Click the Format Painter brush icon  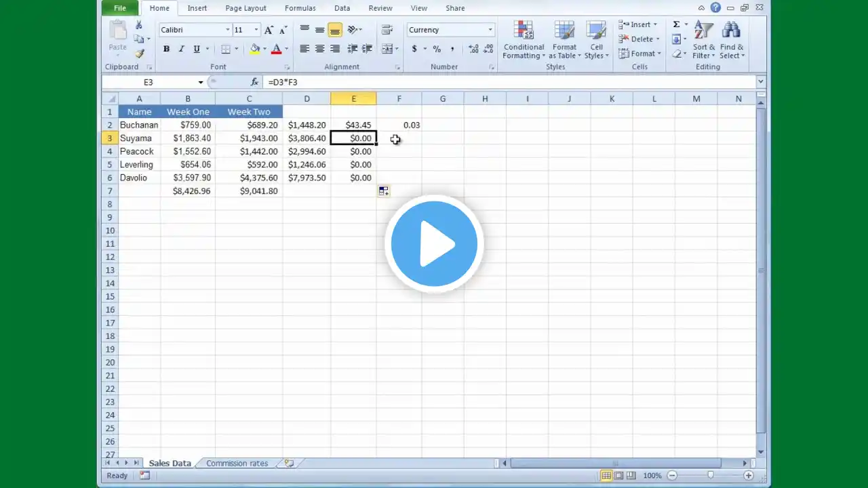point(139,54)
